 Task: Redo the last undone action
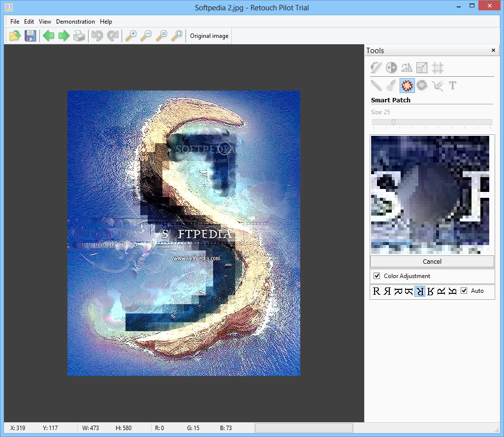[113, 35]
